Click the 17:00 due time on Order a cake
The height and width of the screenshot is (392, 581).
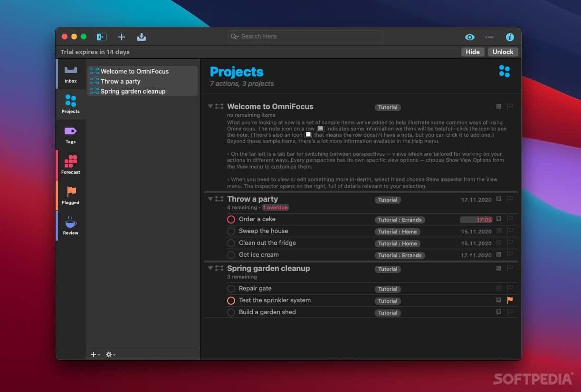click(x=476, y=220)
